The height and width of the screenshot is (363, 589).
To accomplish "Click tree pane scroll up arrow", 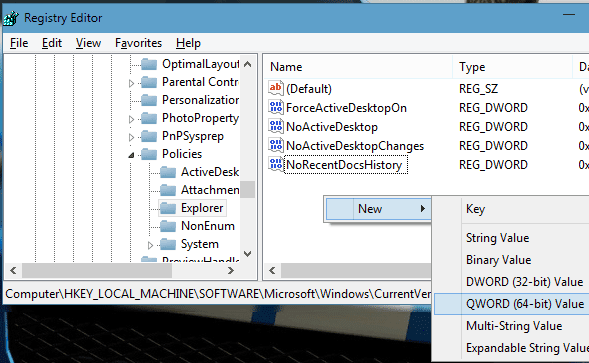I will [248, 64].
